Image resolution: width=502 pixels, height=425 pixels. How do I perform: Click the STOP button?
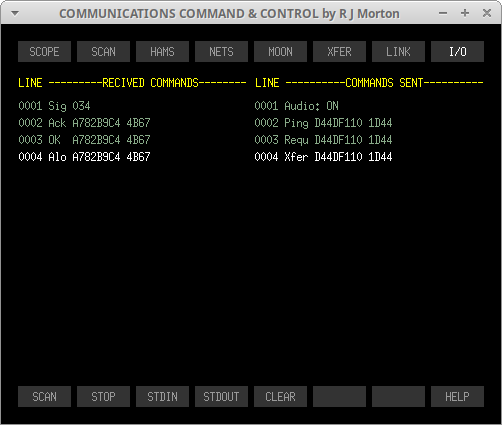(x=103, y=397)
